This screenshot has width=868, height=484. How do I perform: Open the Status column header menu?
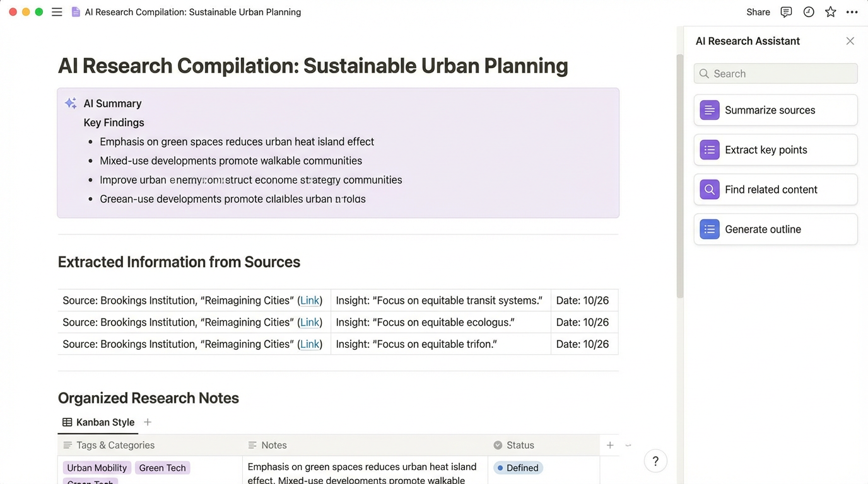(x=520, y=445)
